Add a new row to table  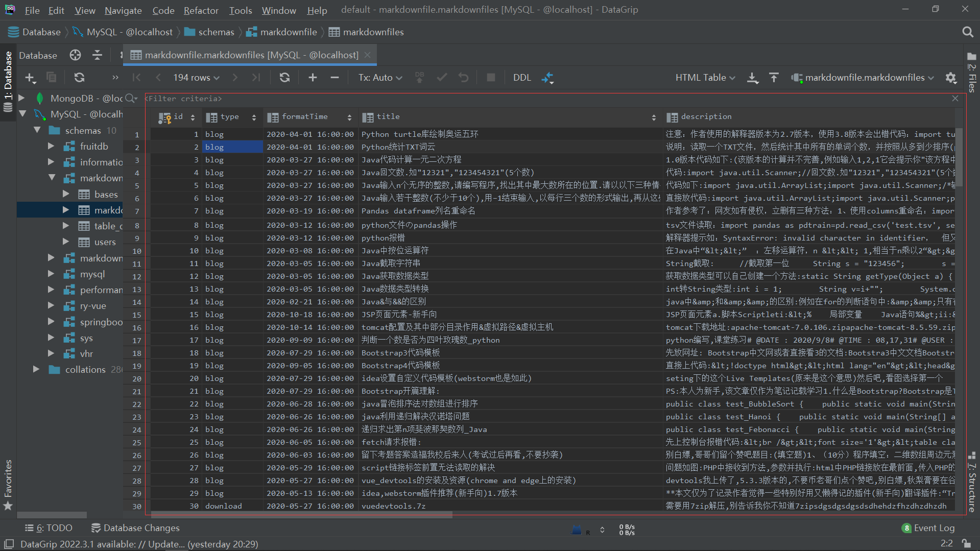coord(313,78)
